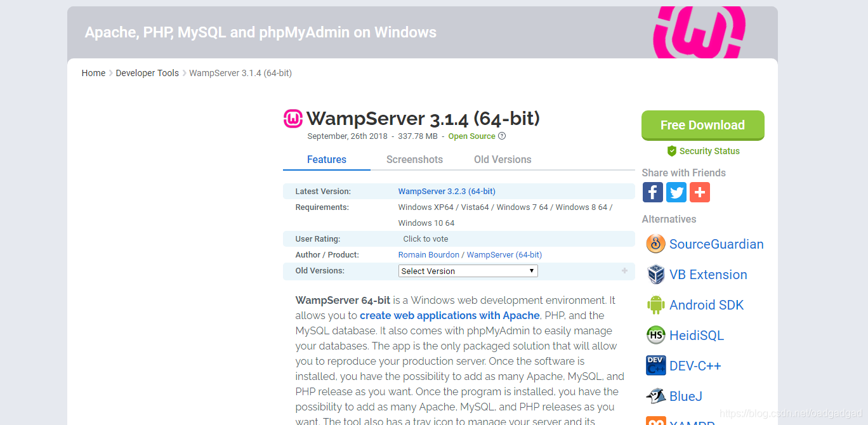The width and height of the screenshot is (868, 425).
Task: Click the 'User Rating:' label
Action: click(317, 239)
